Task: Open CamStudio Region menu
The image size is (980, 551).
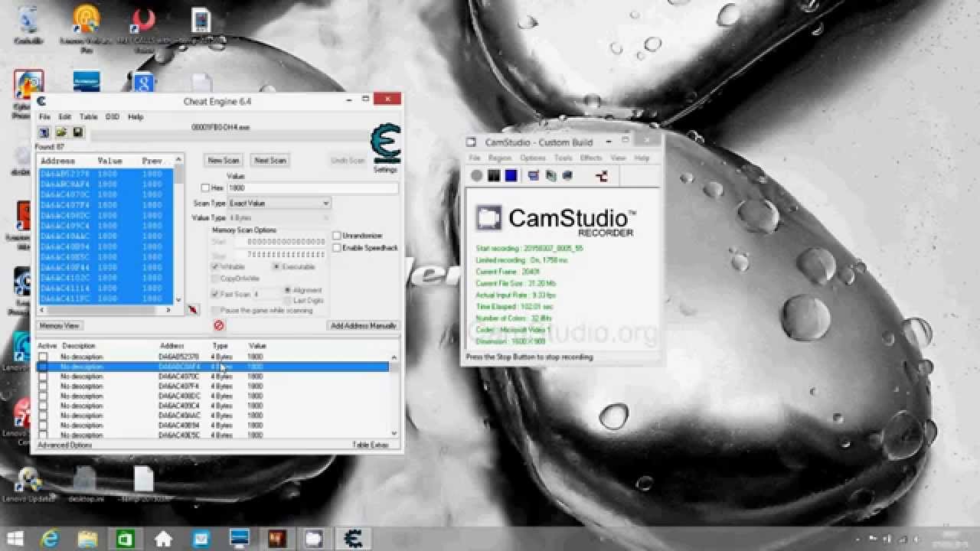Action: tap(500, 158)
